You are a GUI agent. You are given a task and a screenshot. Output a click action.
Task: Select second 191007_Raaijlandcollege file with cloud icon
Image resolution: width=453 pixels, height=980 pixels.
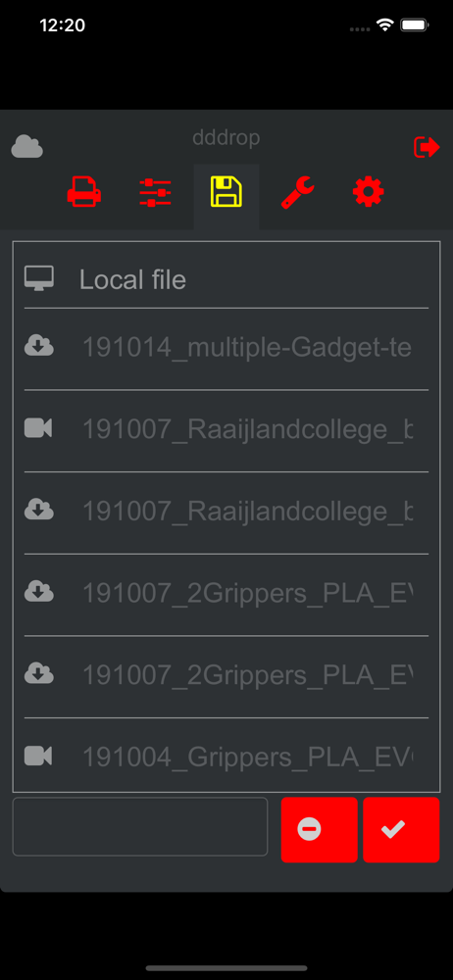coord(247,512)
